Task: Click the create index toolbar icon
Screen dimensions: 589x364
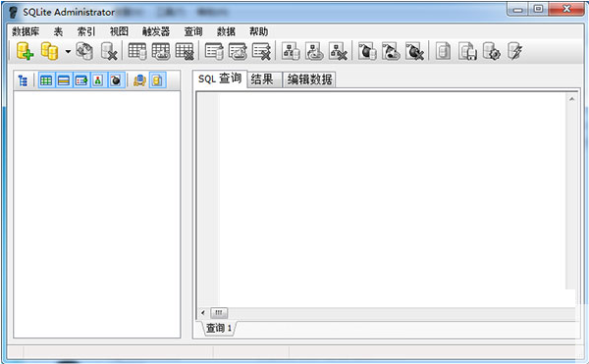Action: [x=214, y=51]
